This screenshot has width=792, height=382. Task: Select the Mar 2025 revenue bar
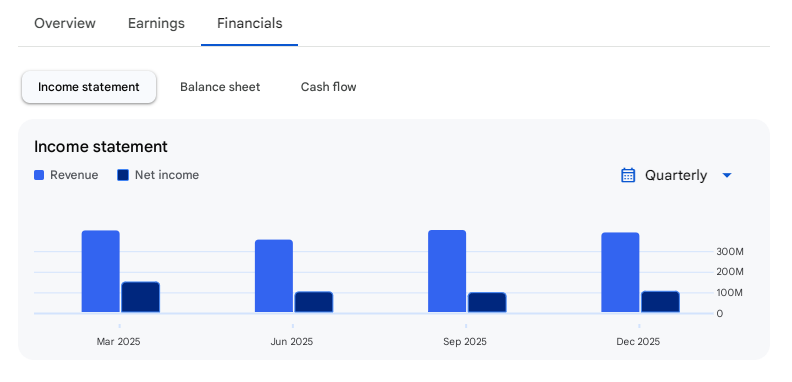pyautogui.click(x=101, y=271)
